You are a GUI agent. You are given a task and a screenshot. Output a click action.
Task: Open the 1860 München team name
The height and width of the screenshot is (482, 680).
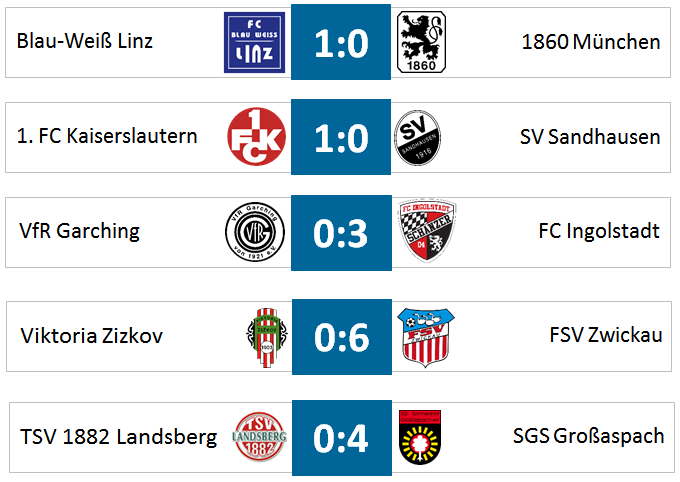pyautogui.click(x=591, y=42)
